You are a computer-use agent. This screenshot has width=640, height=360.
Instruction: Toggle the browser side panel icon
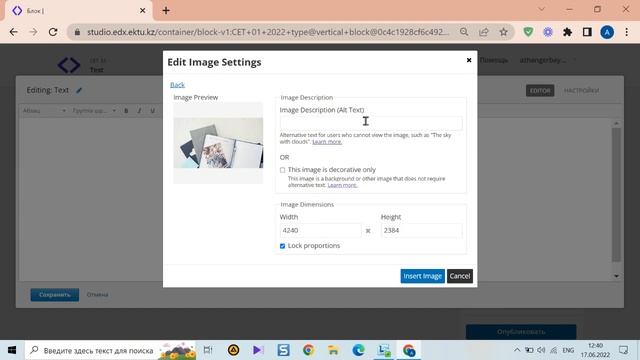click(587, 32)
